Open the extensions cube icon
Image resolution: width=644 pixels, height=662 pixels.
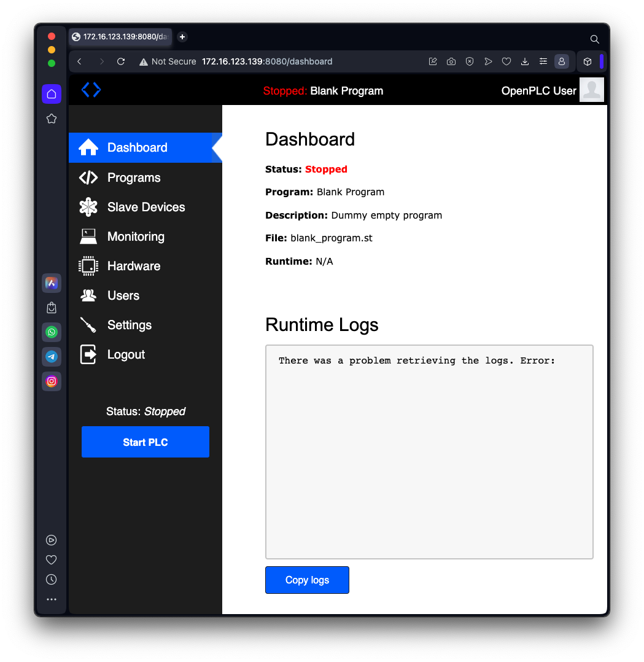pos(588,61)
